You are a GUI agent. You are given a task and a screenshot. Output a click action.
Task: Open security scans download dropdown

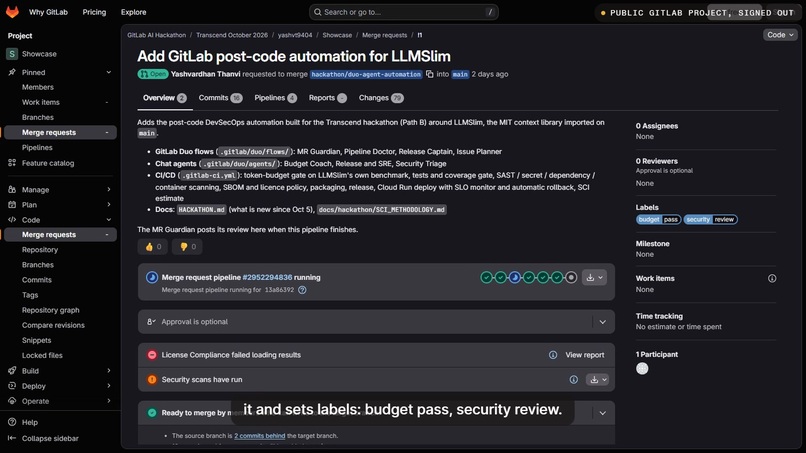[x=597, y=379]
